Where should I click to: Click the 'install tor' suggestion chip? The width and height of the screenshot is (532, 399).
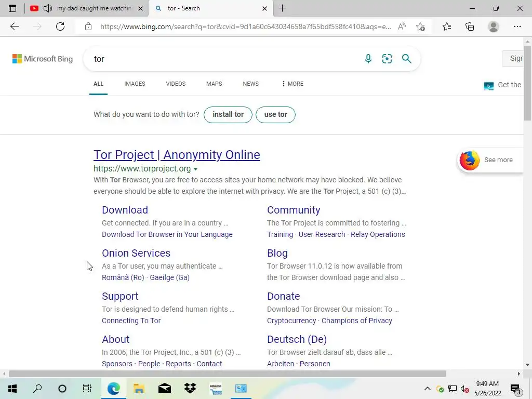coord(228,115)
